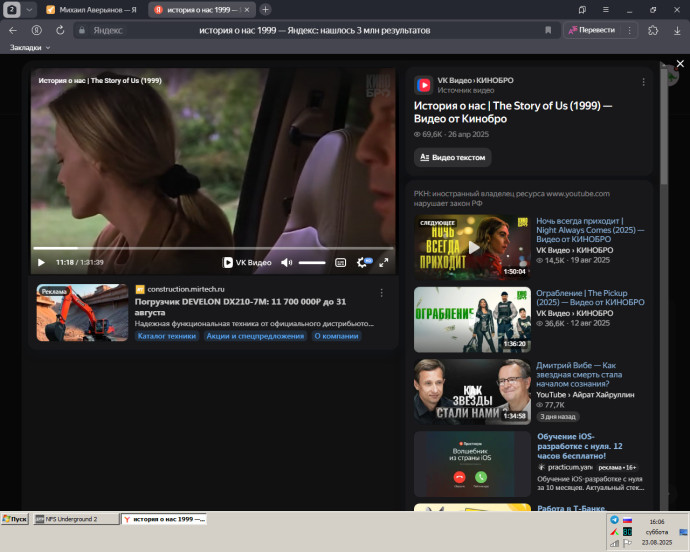Open the downloads arrow icon
Screen dimensions: 690x552
pyautogui.click(x=677, y=30)
